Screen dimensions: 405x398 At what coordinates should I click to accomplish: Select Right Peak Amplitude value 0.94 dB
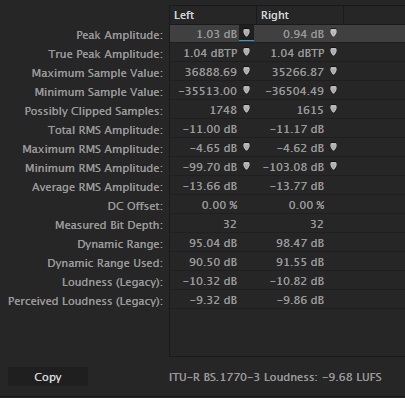pos(303,34)
